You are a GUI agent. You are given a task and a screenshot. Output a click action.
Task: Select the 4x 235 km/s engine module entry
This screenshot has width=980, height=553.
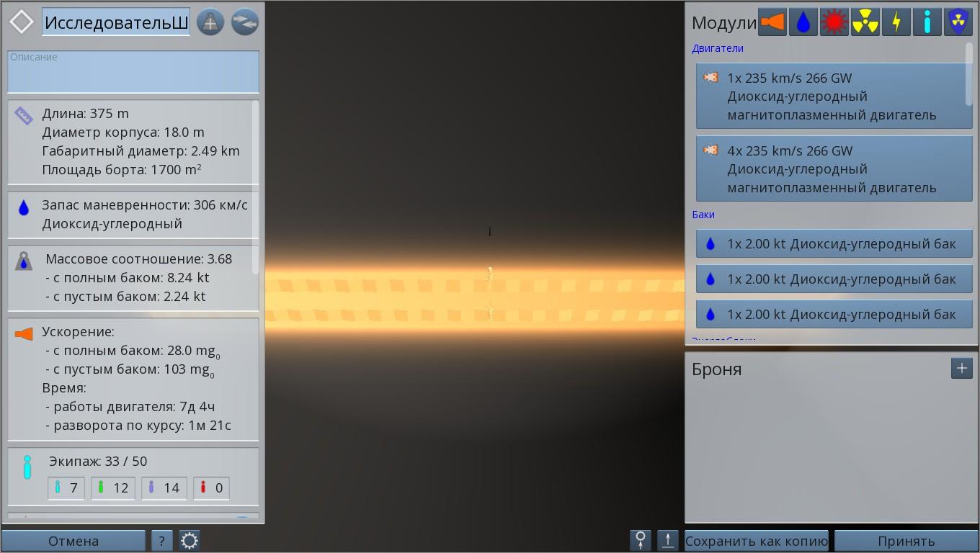coord(834,168)
